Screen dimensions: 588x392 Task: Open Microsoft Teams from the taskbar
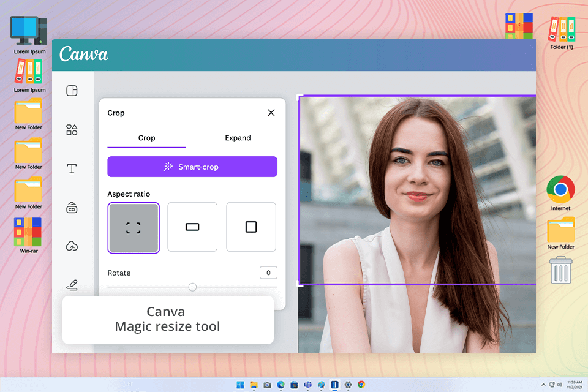pos(308,385)
